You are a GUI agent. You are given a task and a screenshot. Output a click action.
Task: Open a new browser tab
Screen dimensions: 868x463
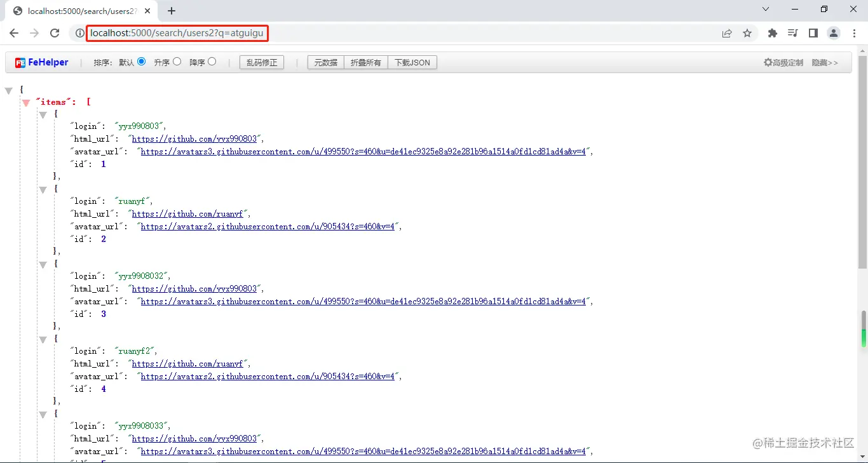[172, 11]
